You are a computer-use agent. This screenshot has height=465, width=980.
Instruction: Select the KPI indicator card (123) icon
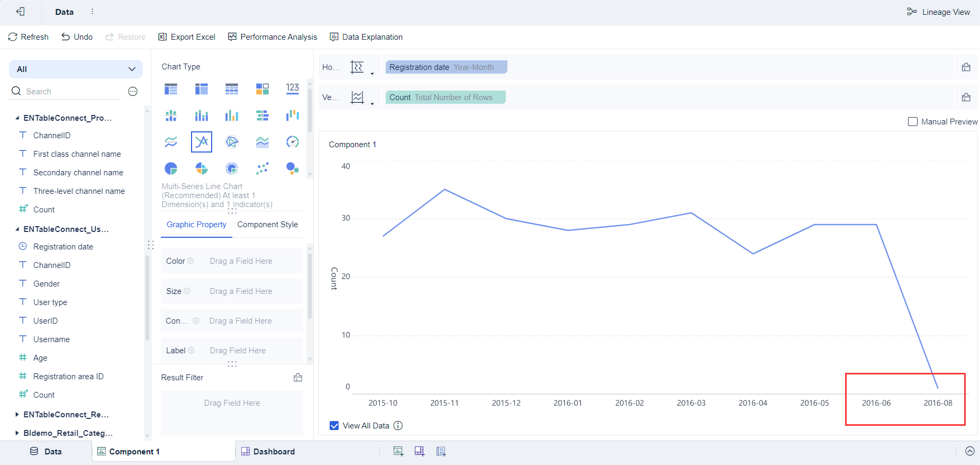[x=293, y=88]
